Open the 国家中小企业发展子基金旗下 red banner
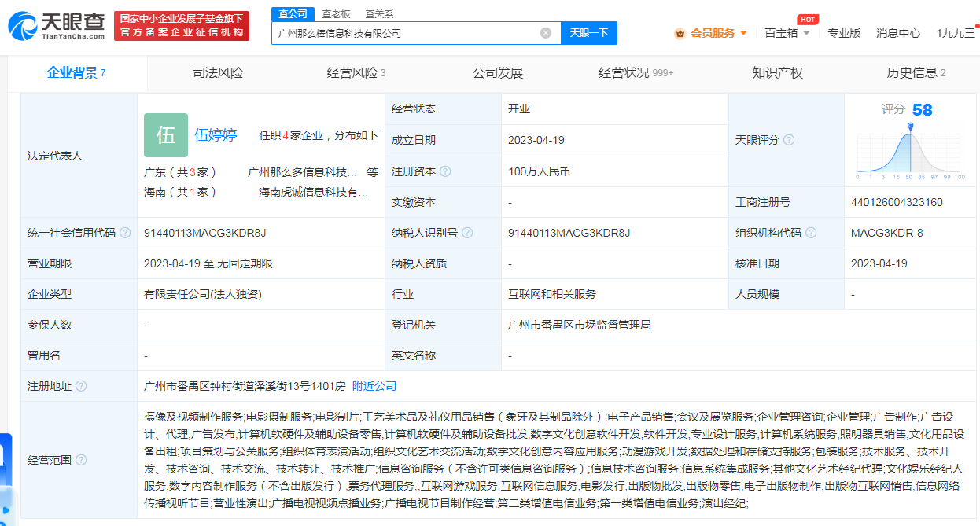Image resolution: width=980 pixels, height=526 pixels. [182, 26]
